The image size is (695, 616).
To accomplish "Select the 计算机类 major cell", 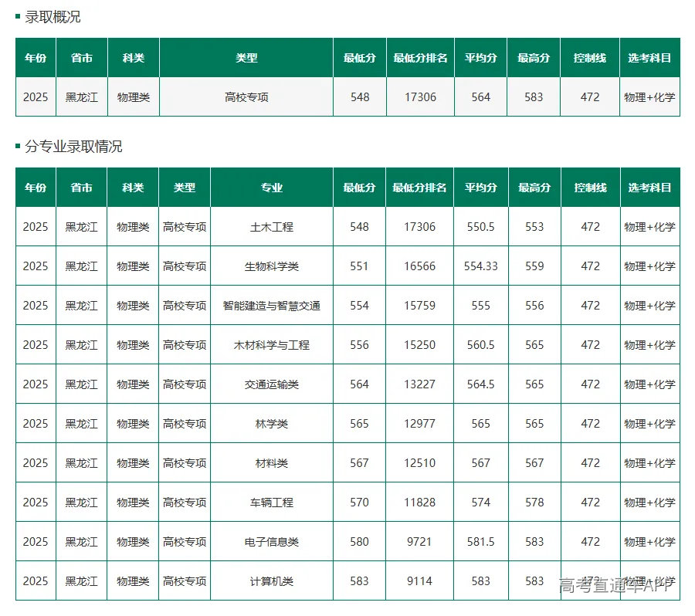I will tap(272, 581).
